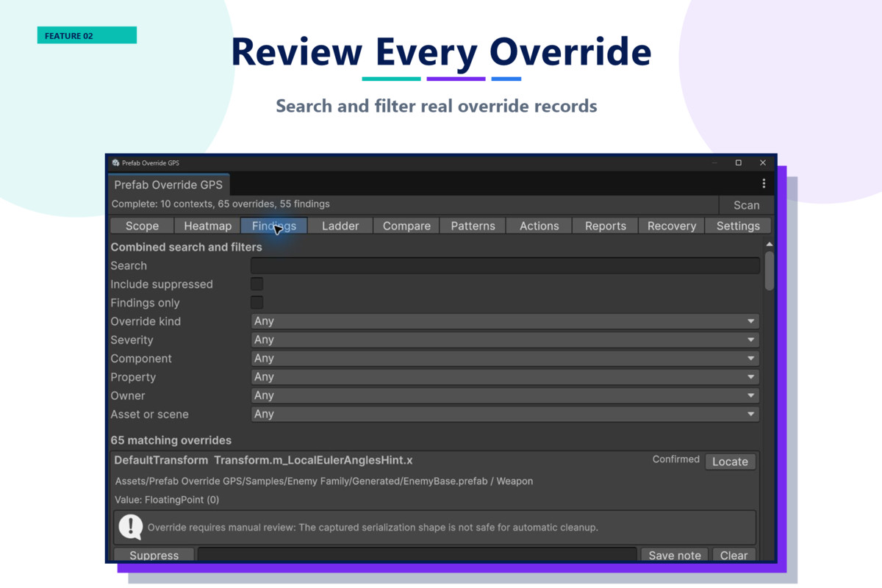Image resolution: width=882 pixels, height=588 pixels.
Task: Click the warning icon in review message
Action: pyautogui.click(x=131, y=527)
